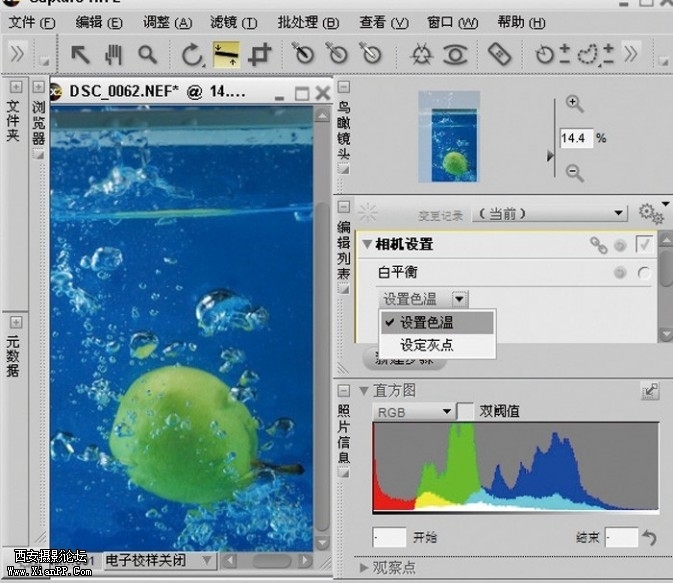
Task: Open the 调整 menu
Action: [x=167, y=22]
